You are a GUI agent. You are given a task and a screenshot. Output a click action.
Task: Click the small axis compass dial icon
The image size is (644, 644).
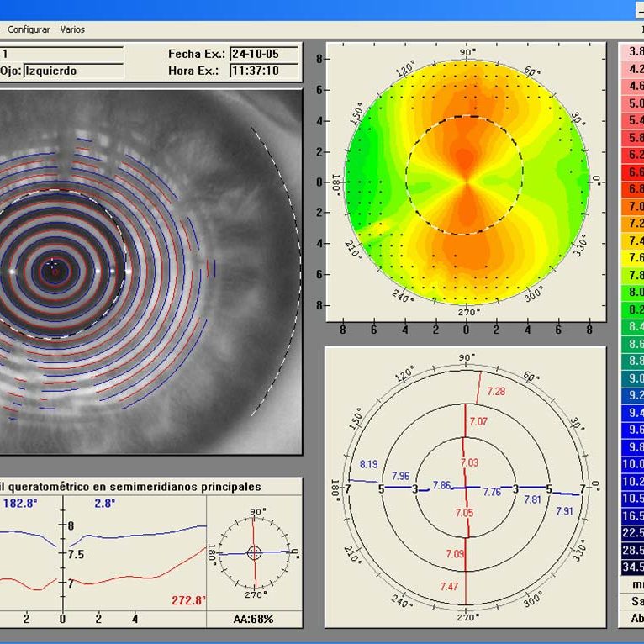[x=255, y=552]
